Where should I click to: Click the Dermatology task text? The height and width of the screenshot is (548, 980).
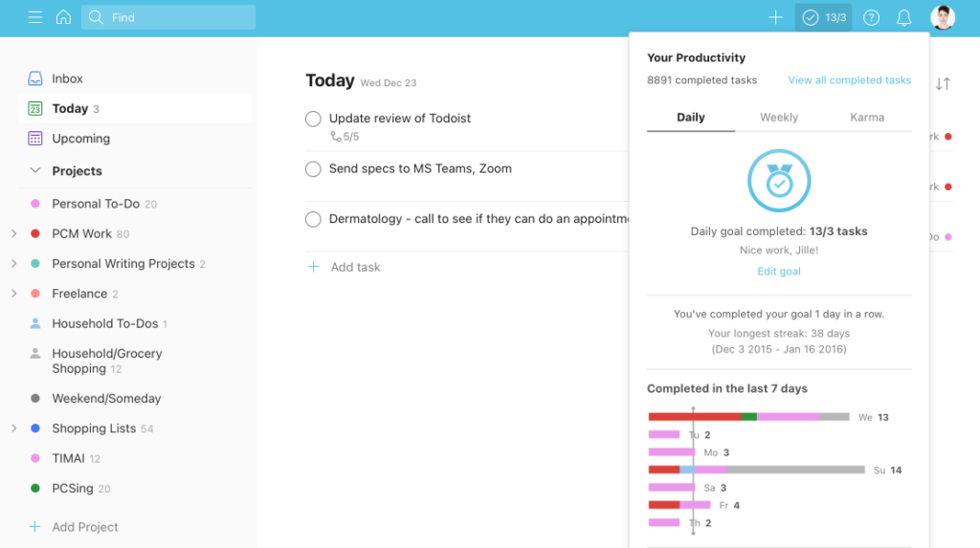click(x=479, y=219)
